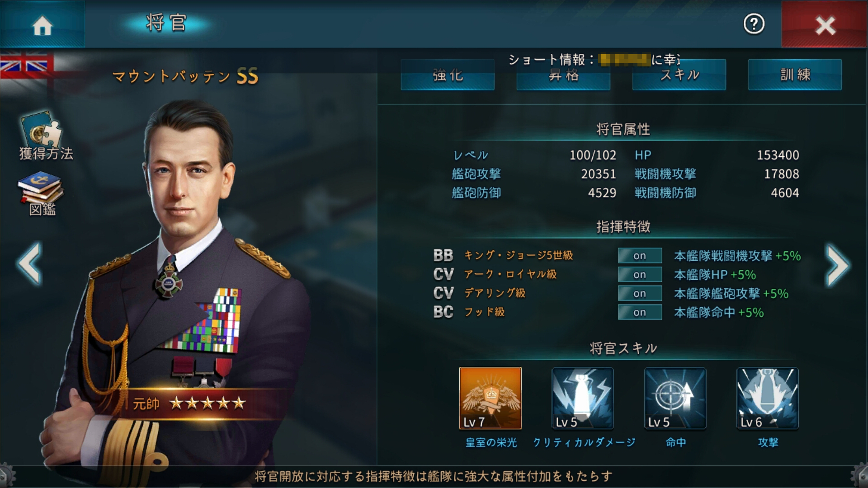Show the previous officer with left chevron

point(30,264)
